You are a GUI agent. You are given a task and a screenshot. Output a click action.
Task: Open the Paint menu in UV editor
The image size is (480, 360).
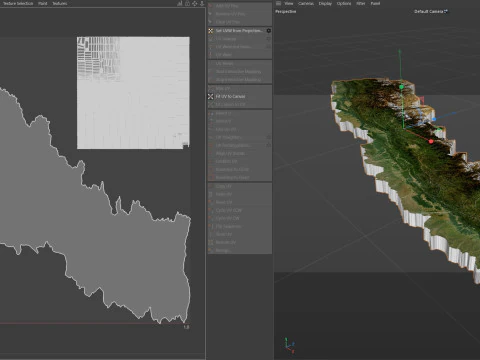42,3
